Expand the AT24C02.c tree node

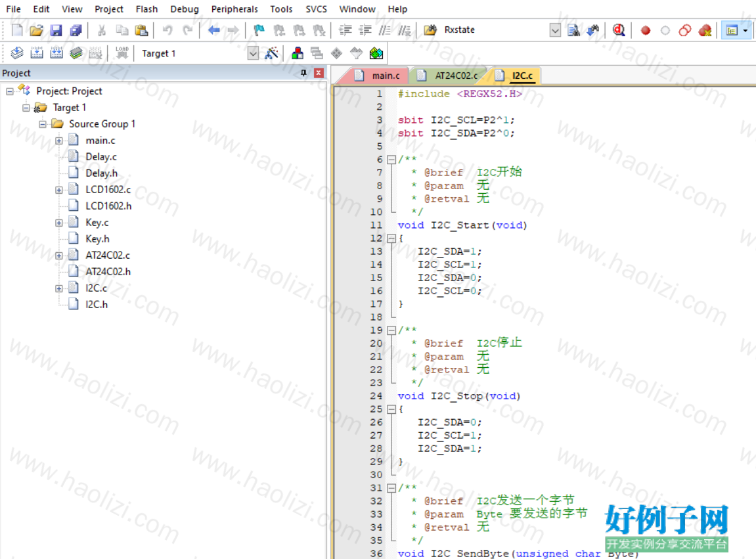pos(59,255)
